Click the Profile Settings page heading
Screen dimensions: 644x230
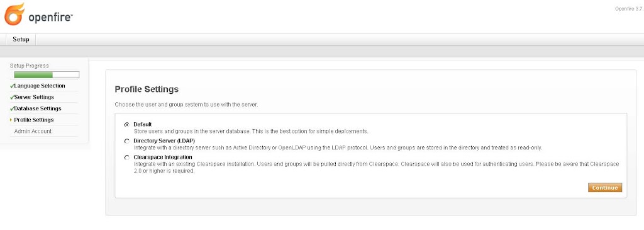[147, 89]
